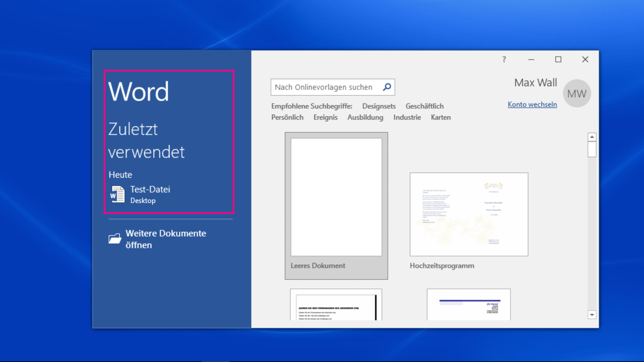This screenshot has width=644, height=362.
Task: Open the Leeres Dokument template
Action: click(336, 198)
